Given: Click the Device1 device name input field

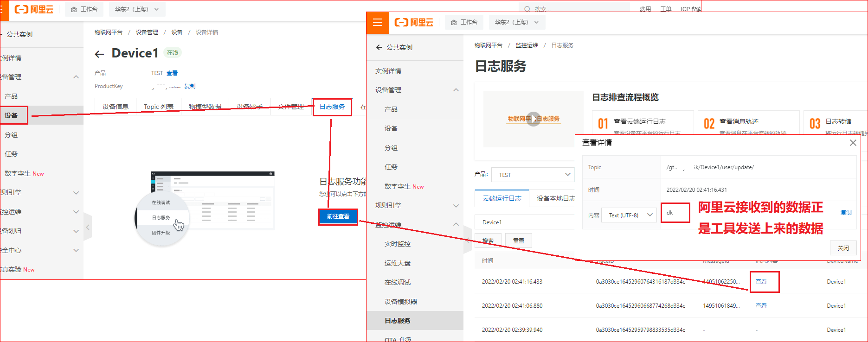Looking at the screenshot, I should (x=525, y=222).
